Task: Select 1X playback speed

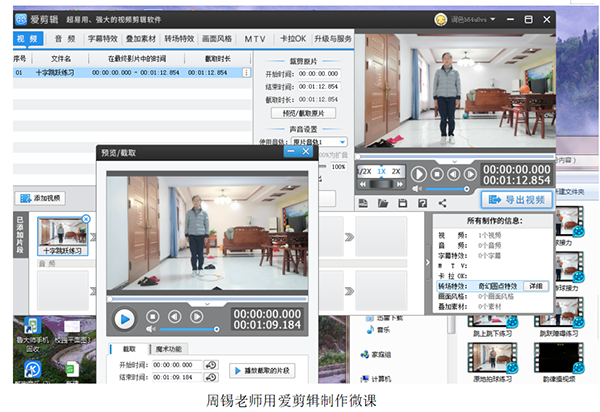Action: tap(382, 171)
